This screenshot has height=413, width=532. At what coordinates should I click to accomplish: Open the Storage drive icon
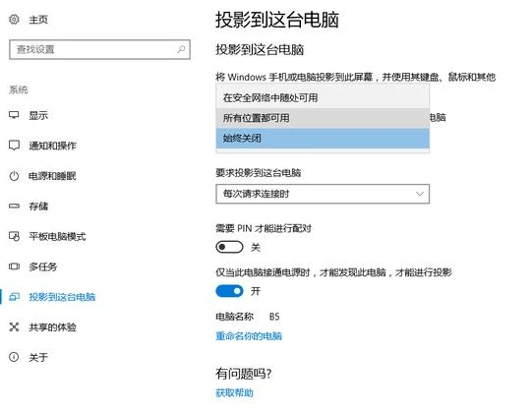pyautogui.click(x=14, y=206)
